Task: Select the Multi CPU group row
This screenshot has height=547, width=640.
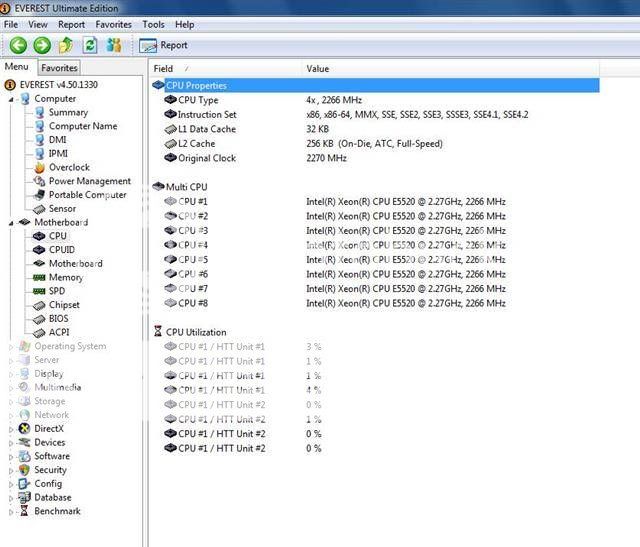Action: point(375,187)
